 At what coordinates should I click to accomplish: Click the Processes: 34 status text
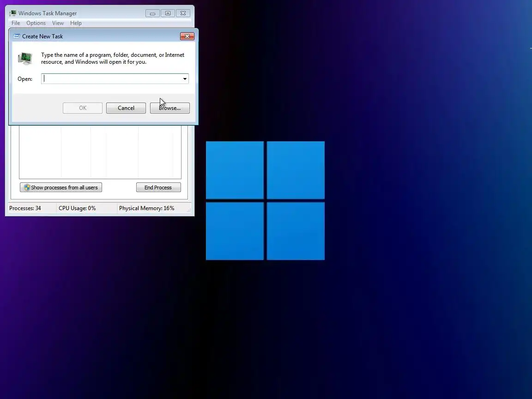(x=25, y=208)
